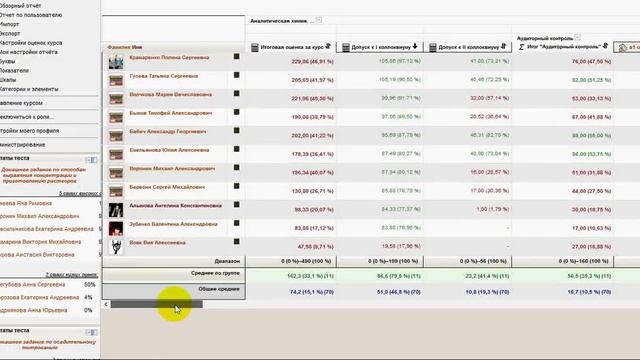
Task: Click calculator icon beside Допуск к II коллоквиуму
Action: coord(433,48)
